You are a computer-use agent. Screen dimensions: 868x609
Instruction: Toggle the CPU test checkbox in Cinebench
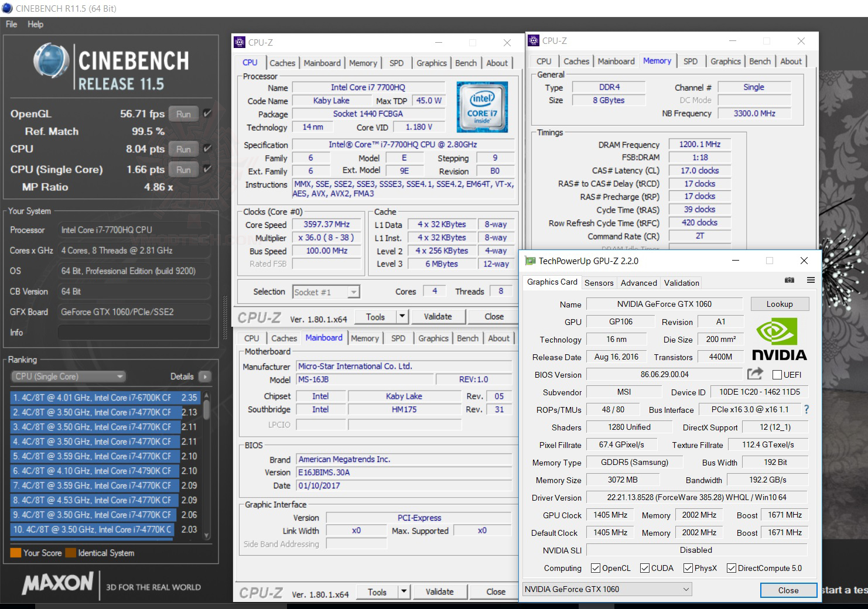(x=207, y=149)
